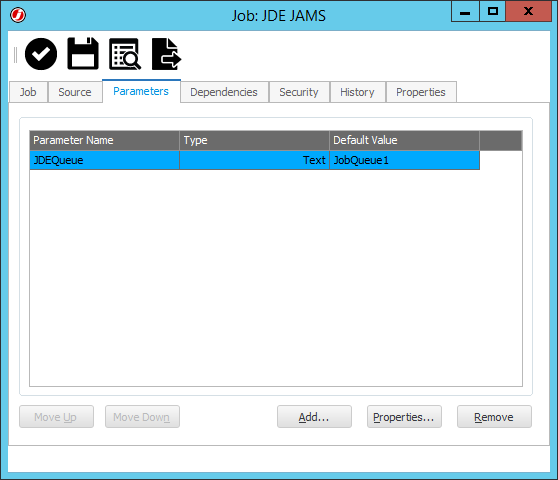Open the Properties... button below the list
558x480 pixels.
click(x=404, y=417)
